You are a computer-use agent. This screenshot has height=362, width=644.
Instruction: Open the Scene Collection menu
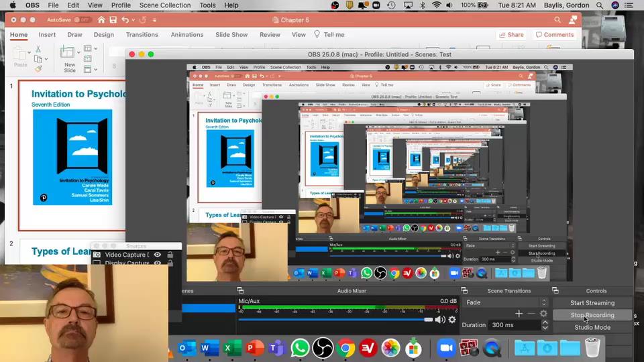[x=165, y=5]
